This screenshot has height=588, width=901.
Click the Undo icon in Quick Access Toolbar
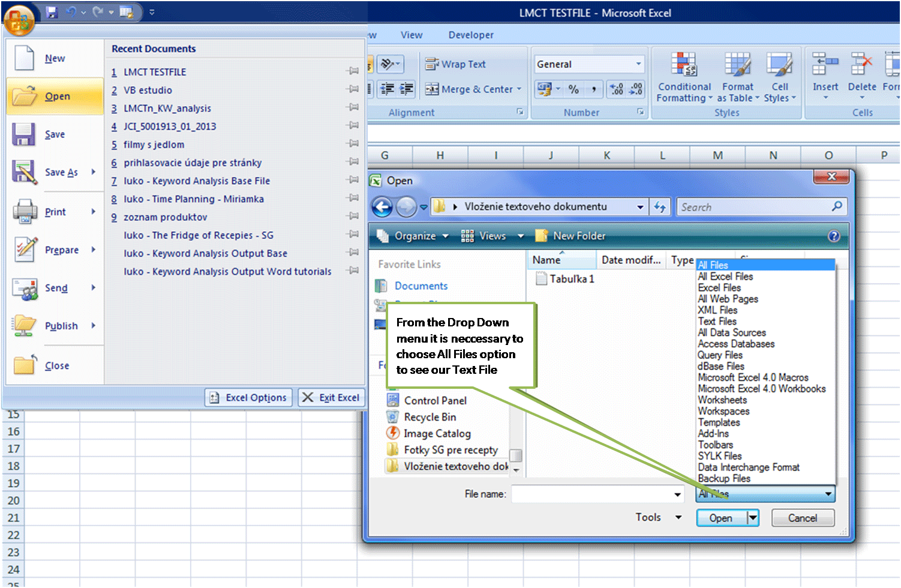71,12
